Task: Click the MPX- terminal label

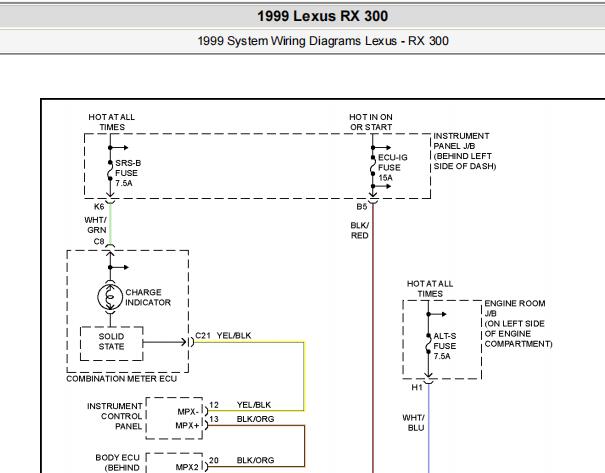Action: (x=188, y=411)
